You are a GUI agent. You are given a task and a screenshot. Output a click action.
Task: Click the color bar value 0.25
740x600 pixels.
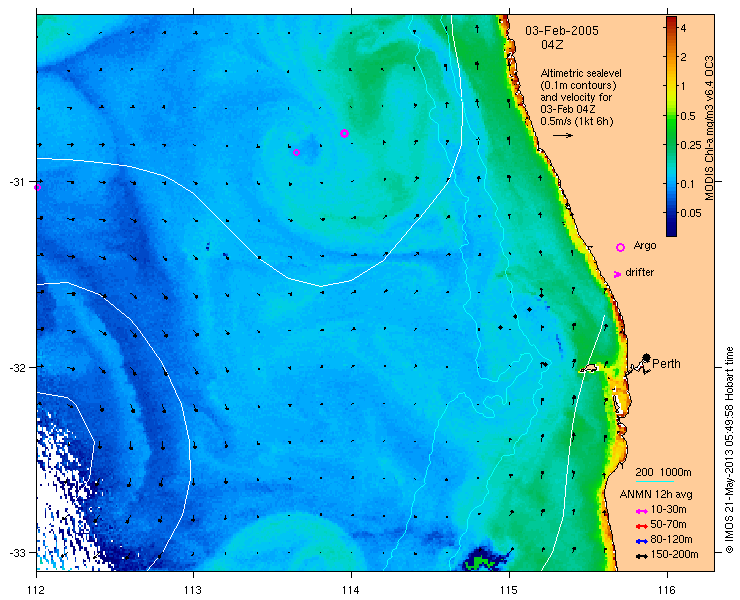coord(691,144)
